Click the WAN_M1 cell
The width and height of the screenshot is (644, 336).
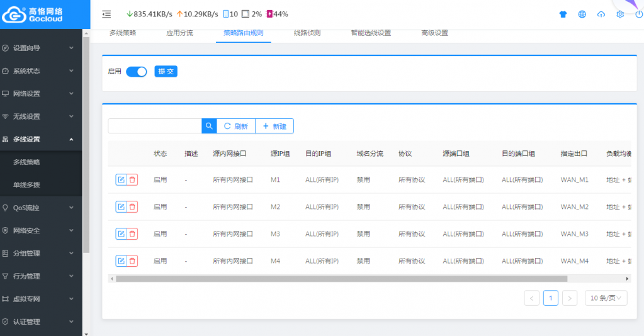click(574, 180)
